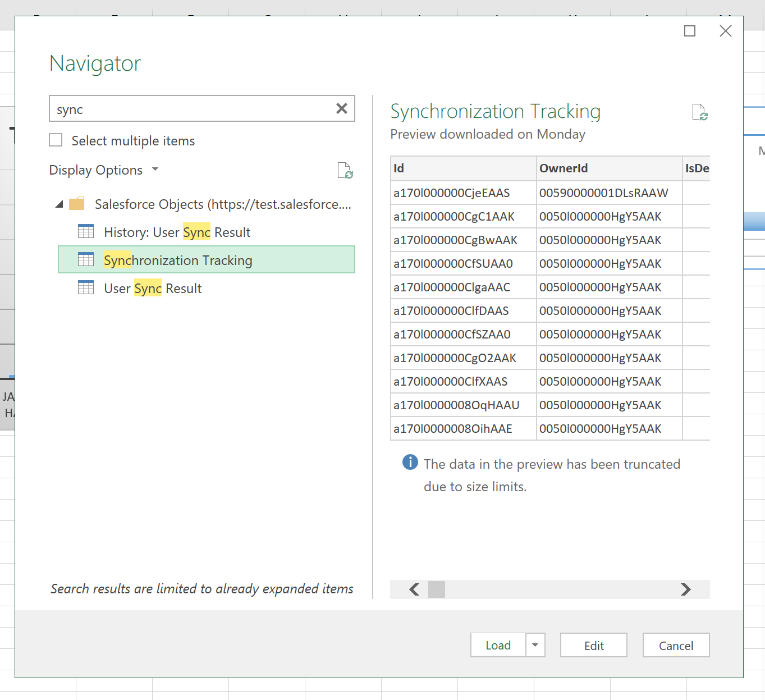Viewport: 765px width, 700px height.
Task: Click preview scrollbar left arrow
Action: coord(415,589)
